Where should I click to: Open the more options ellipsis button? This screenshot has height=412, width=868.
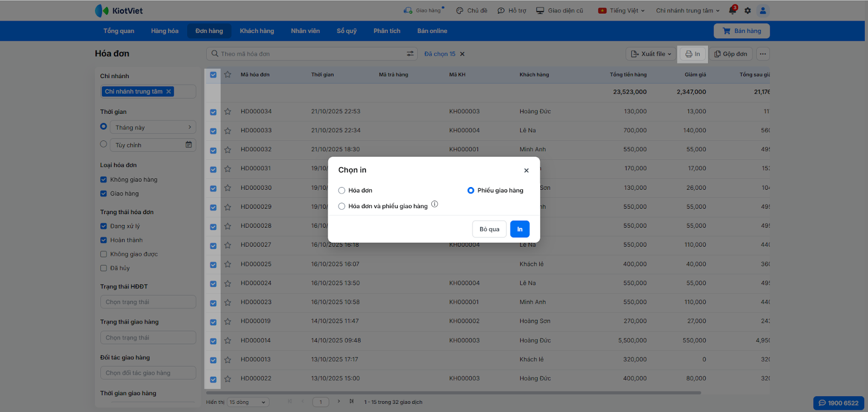[x=763, y=54]
